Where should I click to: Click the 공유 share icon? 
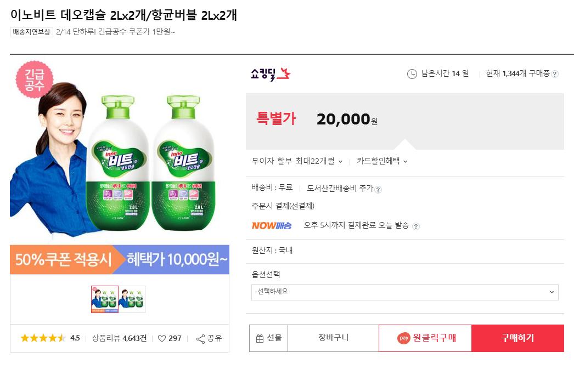pos(200,338)
